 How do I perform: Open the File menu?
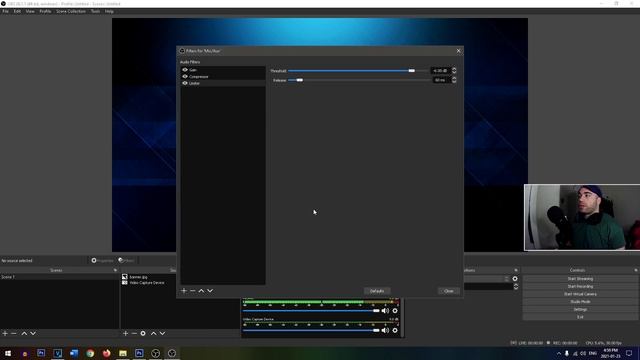5,11
